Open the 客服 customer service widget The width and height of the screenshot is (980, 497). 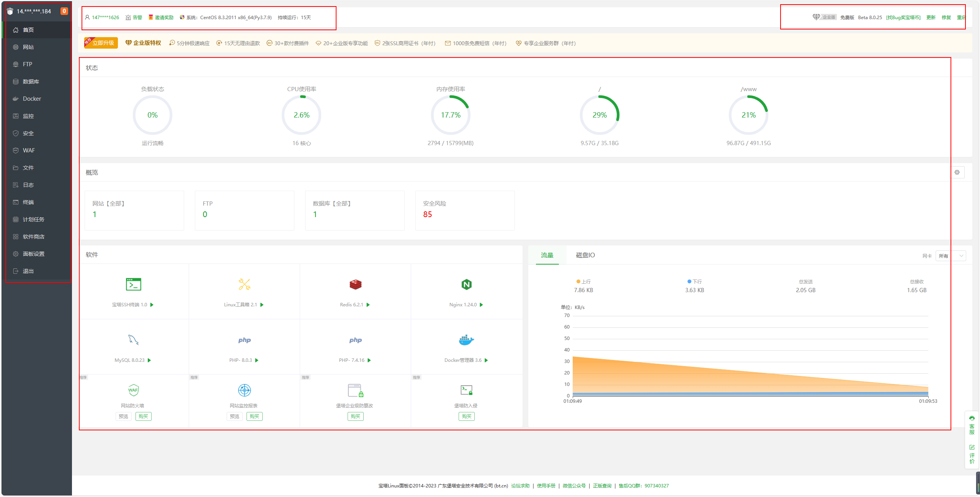pos(972,425)
